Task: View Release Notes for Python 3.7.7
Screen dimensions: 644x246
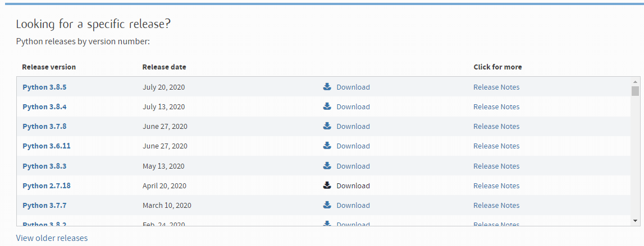Action: [496, 206]
